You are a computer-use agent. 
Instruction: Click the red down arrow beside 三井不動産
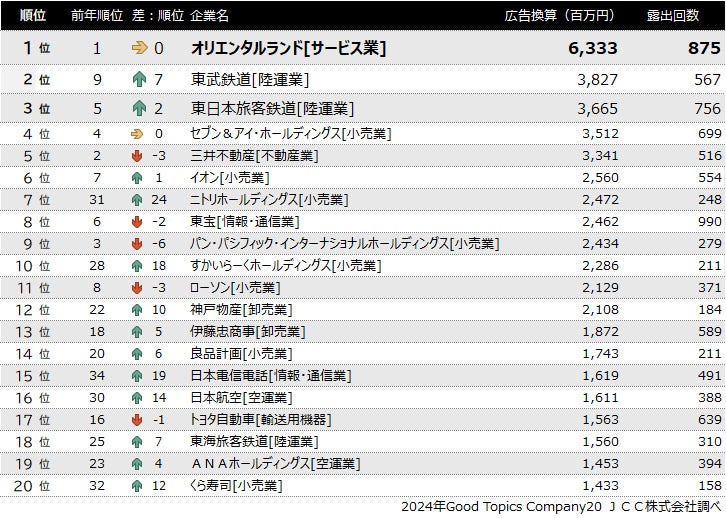[x=138, y=155]
